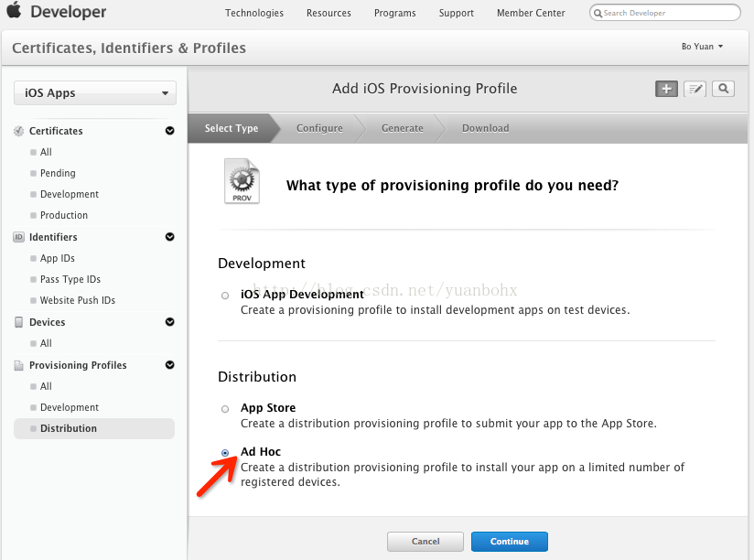Click the add (+) profile icon
754x560 pixels.
(666, 89)
